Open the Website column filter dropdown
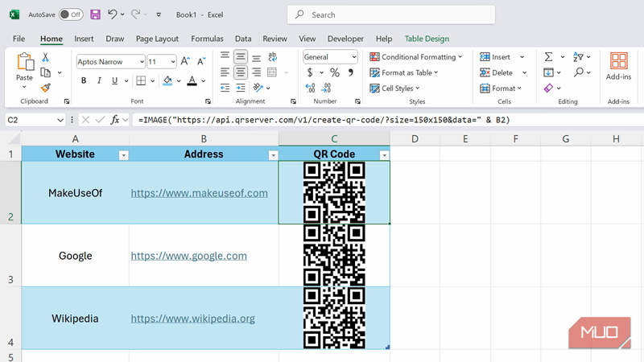 123,155
